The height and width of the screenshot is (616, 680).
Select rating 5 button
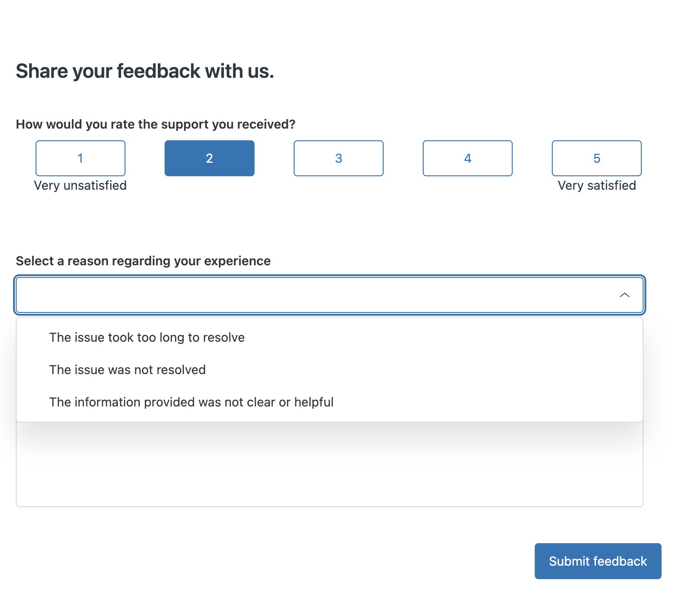point(597,158)
